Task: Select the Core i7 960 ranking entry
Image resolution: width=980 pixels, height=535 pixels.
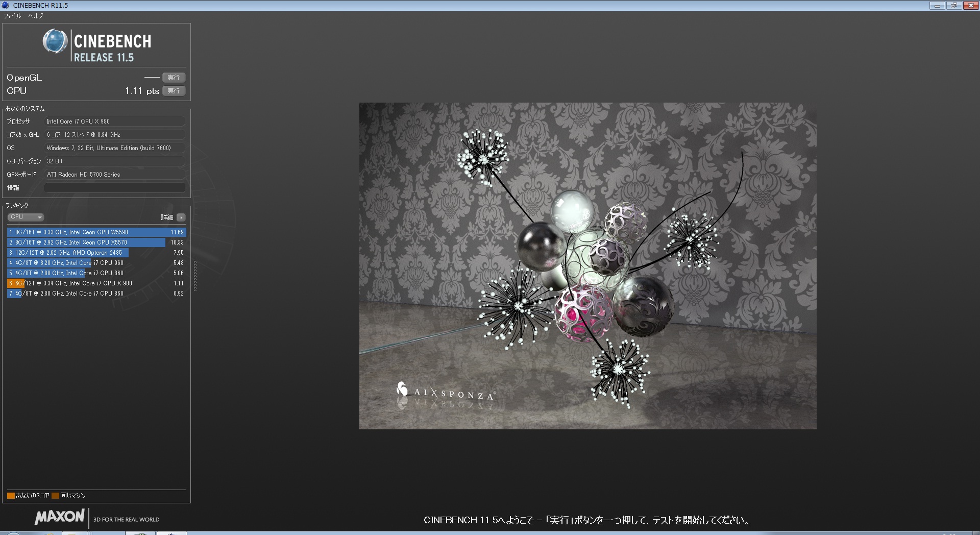Action: pos(96,263)
